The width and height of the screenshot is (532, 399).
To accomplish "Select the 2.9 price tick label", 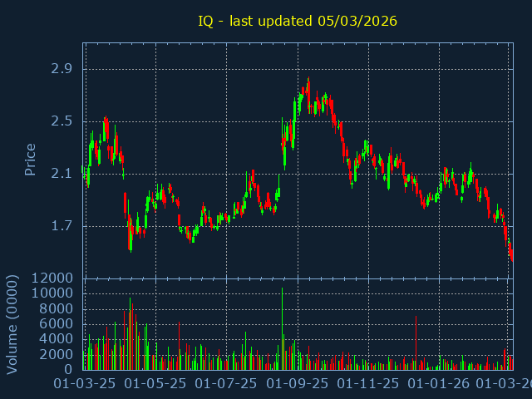I will (x=62, y=69).
